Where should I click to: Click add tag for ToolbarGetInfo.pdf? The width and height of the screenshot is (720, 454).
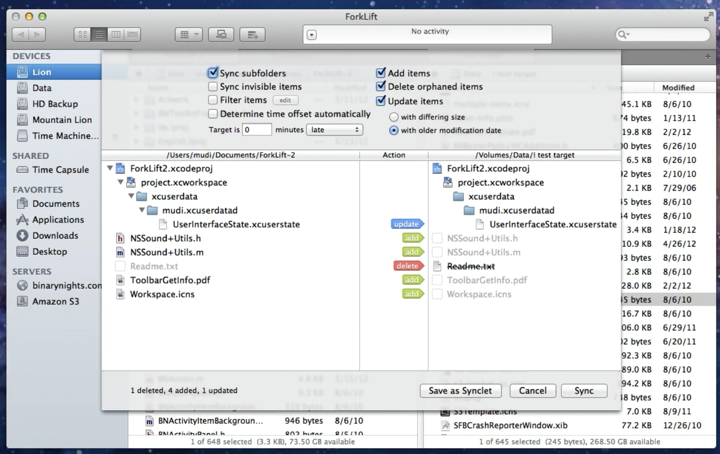(412, 280)
